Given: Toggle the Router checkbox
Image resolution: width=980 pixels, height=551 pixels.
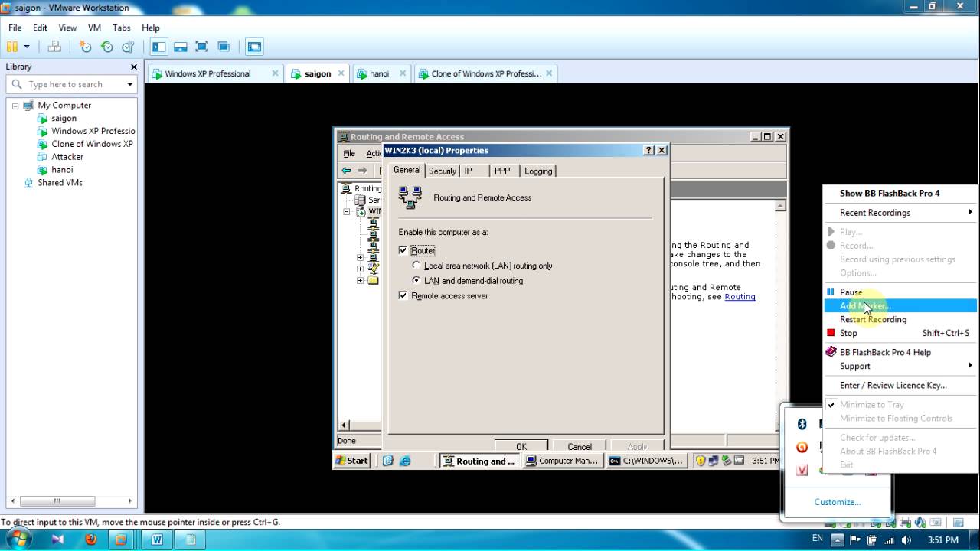Looking at the screenshot, I should point(403,250).
